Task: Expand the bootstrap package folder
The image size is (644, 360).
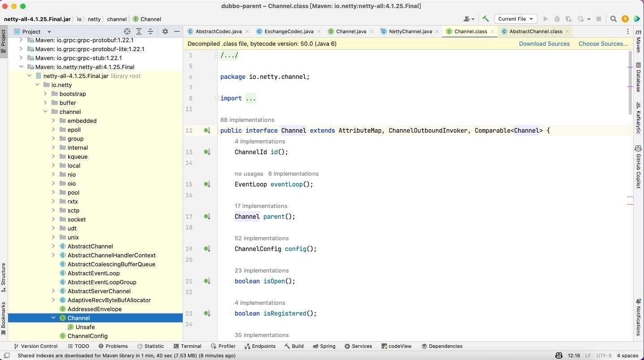Action: pos(46,94)
